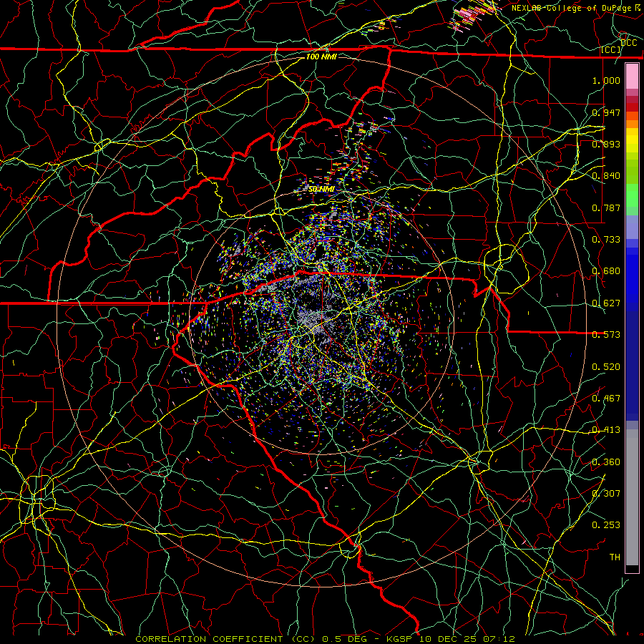Click the "10 DEC 25" date in the caption
The height and width of the screenshot is (644, 644).
(x=447, y=639)
